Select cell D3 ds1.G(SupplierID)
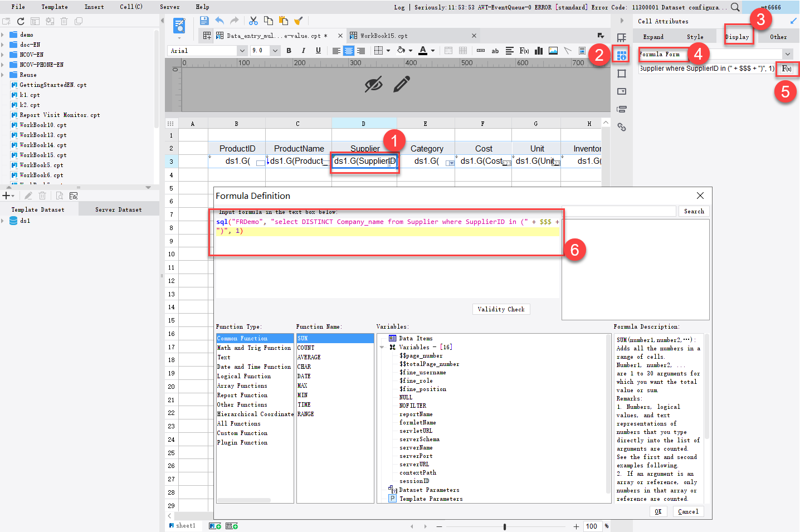Viewport: 800px width, 532px height. [364, 161]
